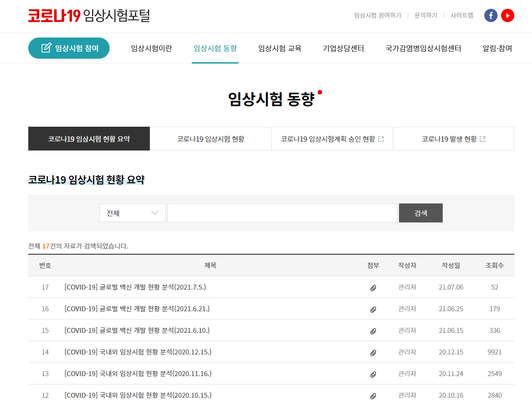
Task: Select the 임상시험 동향 menu item
Action: pyautogui.click(x=215, y=48)
